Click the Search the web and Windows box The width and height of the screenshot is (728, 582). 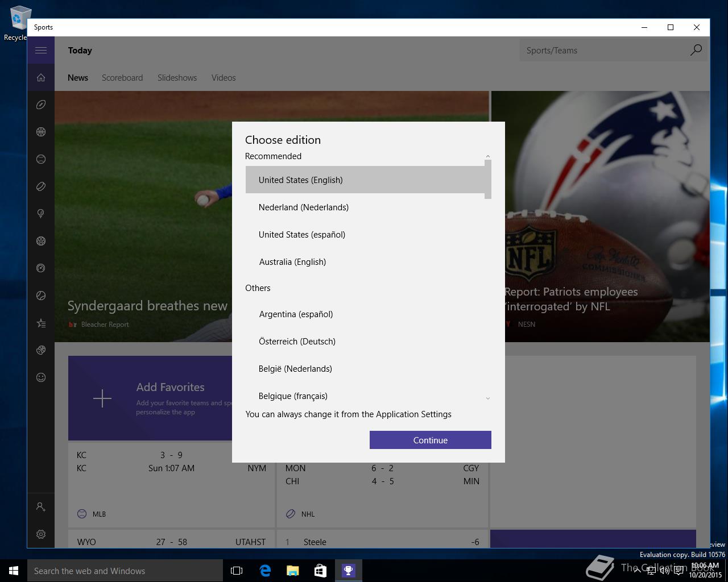[125, 571]
